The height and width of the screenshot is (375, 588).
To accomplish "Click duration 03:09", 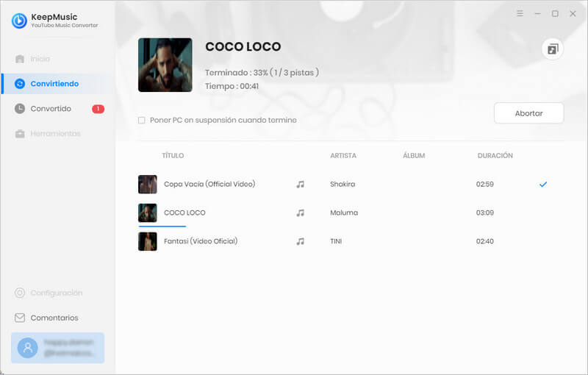I will coord(485,213).
